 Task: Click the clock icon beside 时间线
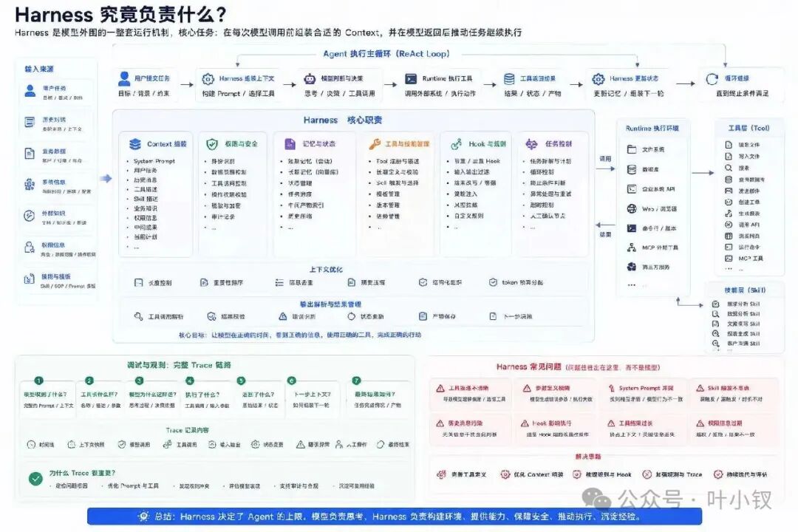pyautogui.click(x=31, y=444)
